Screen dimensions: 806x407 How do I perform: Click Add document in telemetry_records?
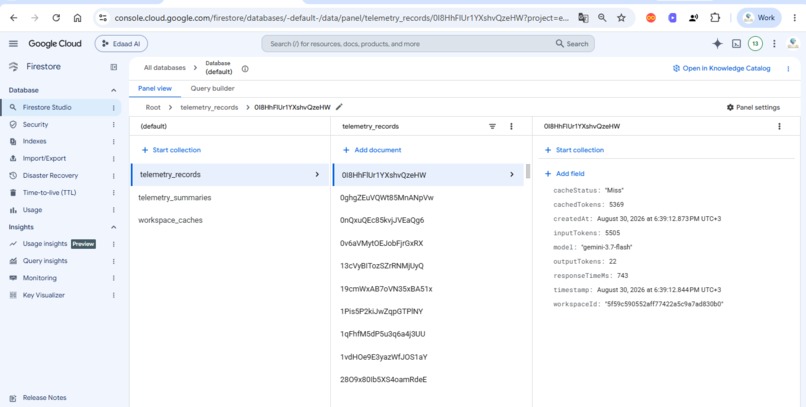(372, 150)
